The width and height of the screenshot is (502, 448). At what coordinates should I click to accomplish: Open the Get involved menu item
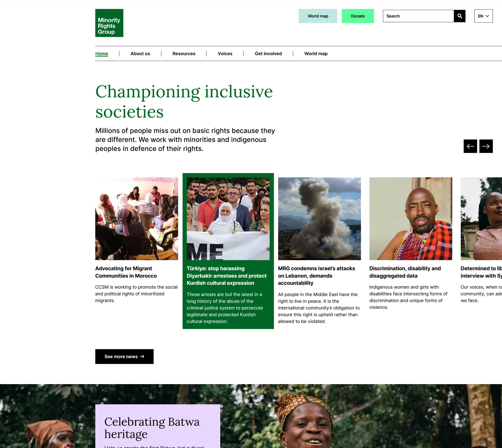(x=268, y=53)
